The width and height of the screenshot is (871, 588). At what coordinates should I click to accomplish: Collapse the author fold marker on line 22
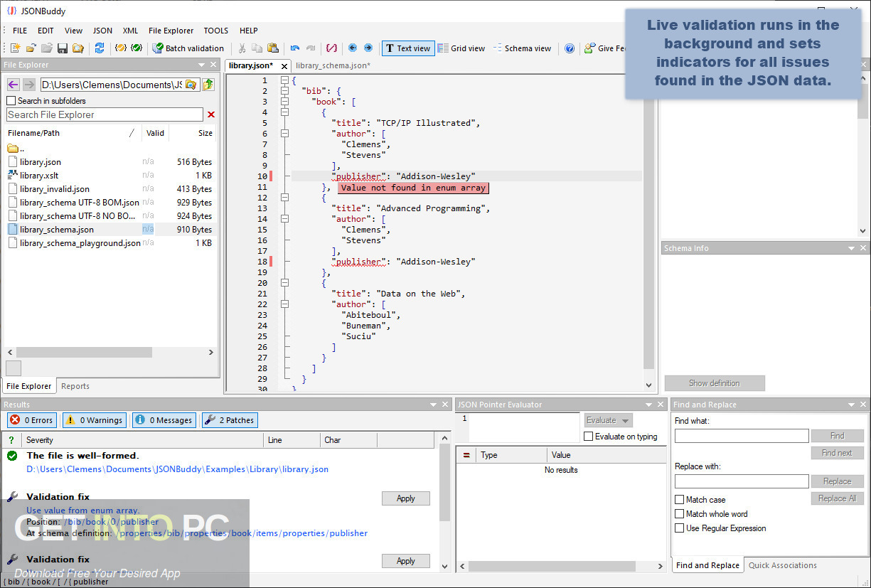pyautogui.click(x=284, y=304)
